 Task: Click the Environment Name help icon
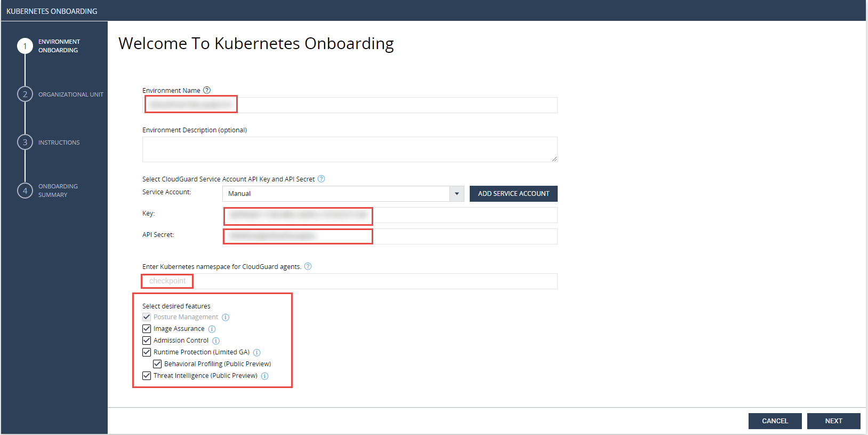coord(207,90)
